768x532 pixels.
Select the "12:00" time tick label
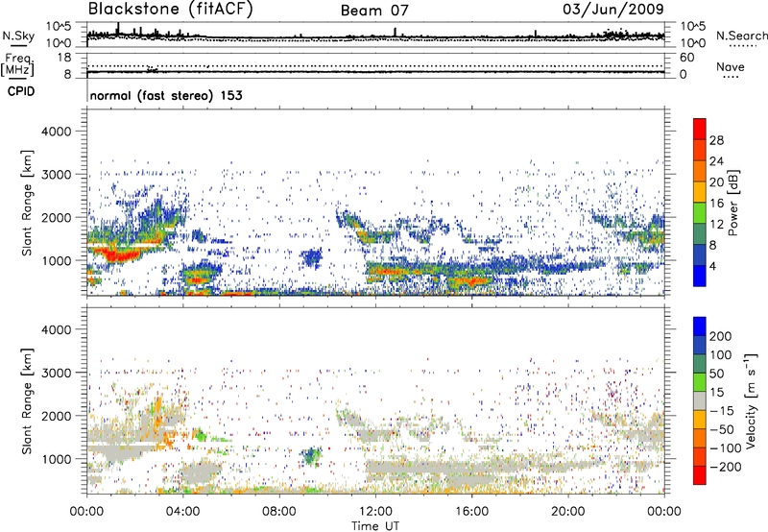[x=375, y=512]
